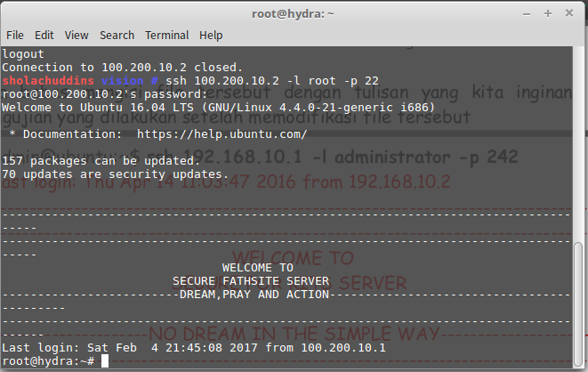The image size is (588, 372).
Task: Maximize the root@hydra terminal window
Action: pos(548,13)
